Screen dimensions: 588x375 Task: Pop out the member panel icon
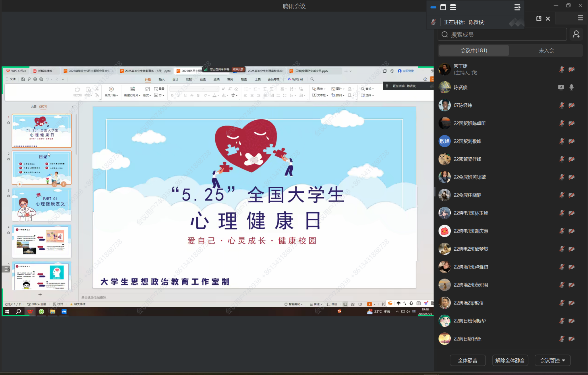(x=539, y=19)
